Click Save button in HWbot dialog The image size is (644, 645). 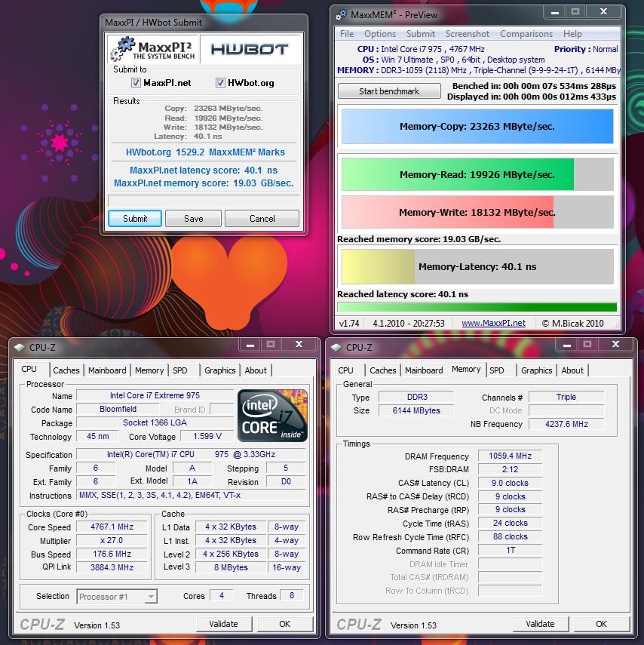click(x=193, y=219)
